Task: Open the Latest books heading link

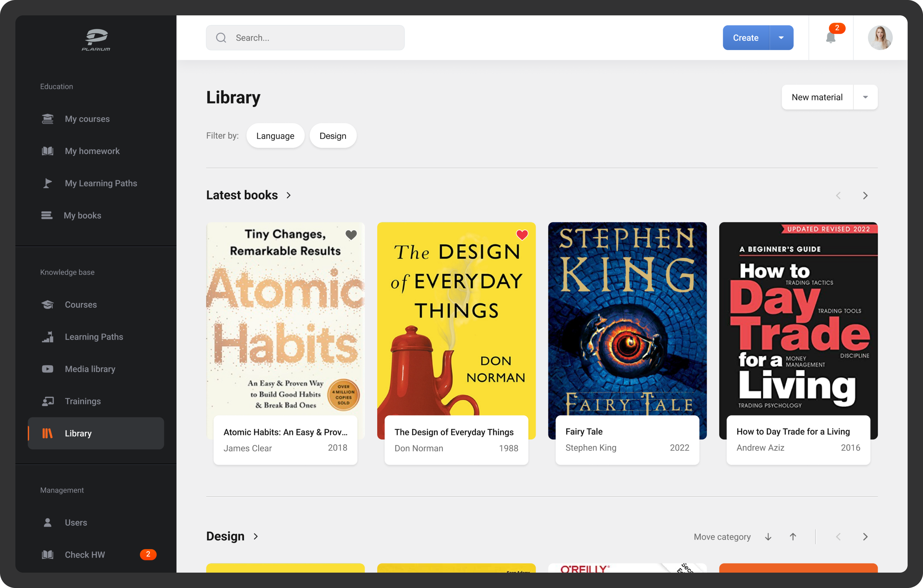Action: pyautogui.click(x=242, y=195)
